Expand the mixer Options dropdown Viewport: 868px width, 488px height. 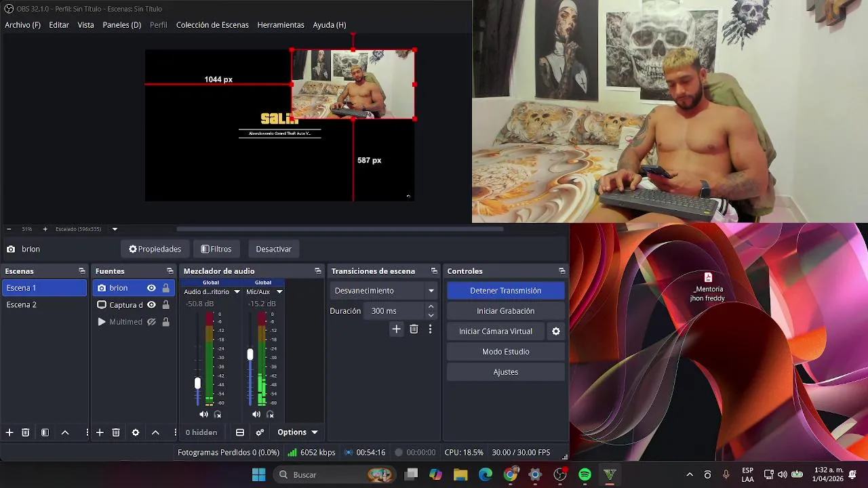coord(297,432)
